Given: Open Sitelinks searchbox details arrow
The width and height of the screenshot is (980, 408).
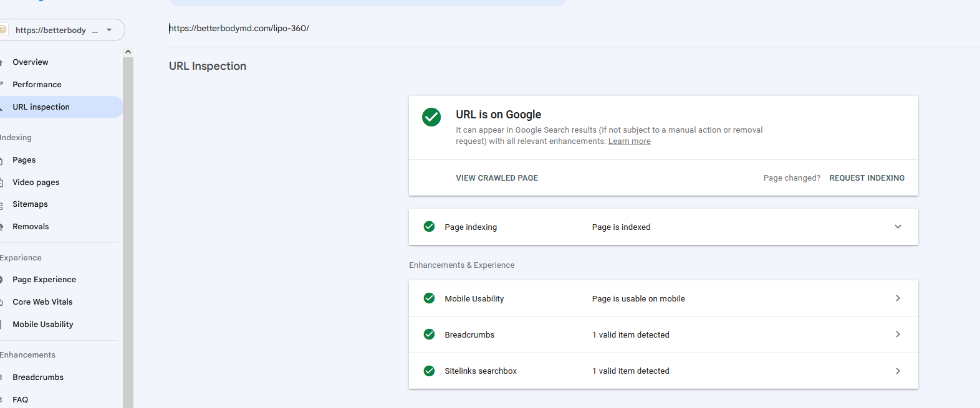Looking at the screenshot, I should point(898,371).
